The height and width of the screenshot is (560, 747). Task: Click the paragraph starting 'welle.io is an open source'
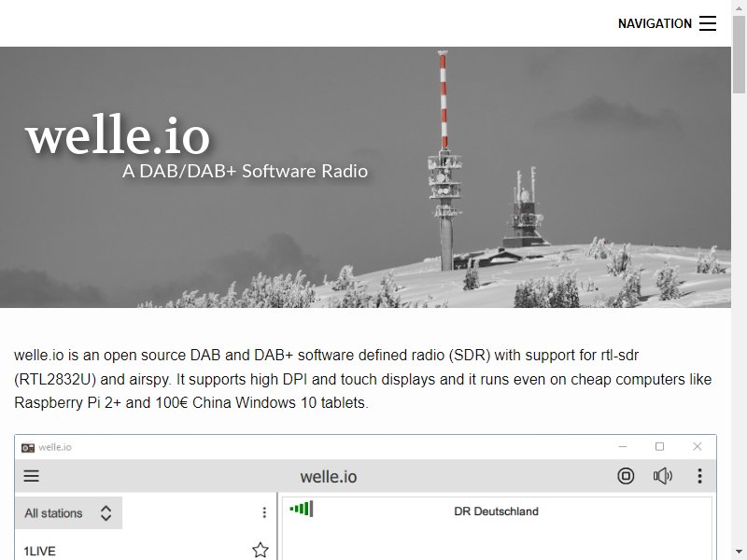[363, 379]
